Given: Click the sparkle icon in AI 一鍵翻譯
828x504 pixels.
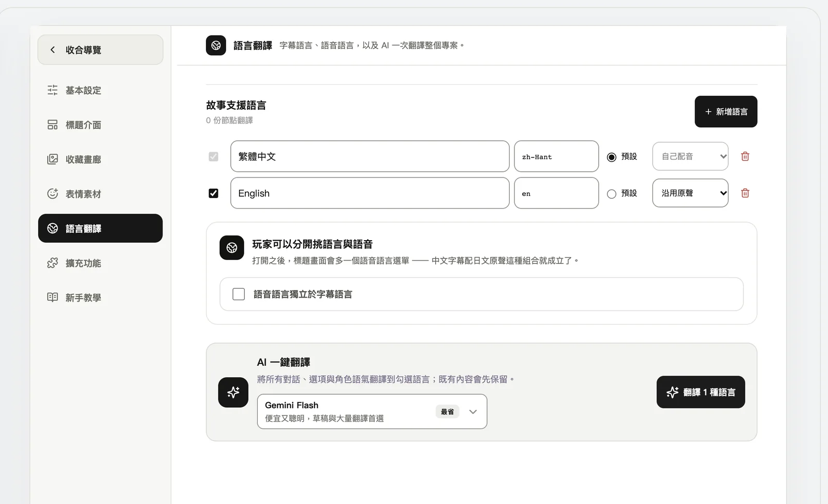Looking at the screenshot, I should pyautogui.click(x=233, y=392).
